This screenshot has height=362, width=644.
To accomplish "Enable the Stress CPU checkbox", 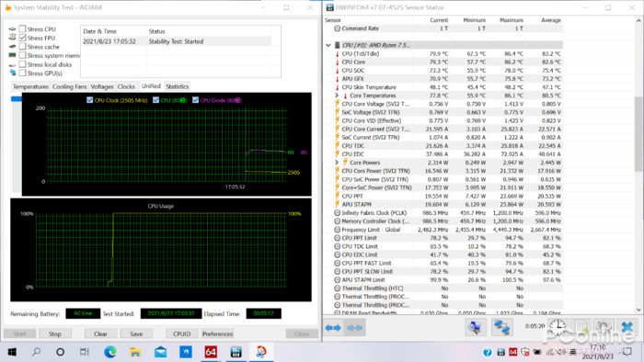I will click(23, 28).
